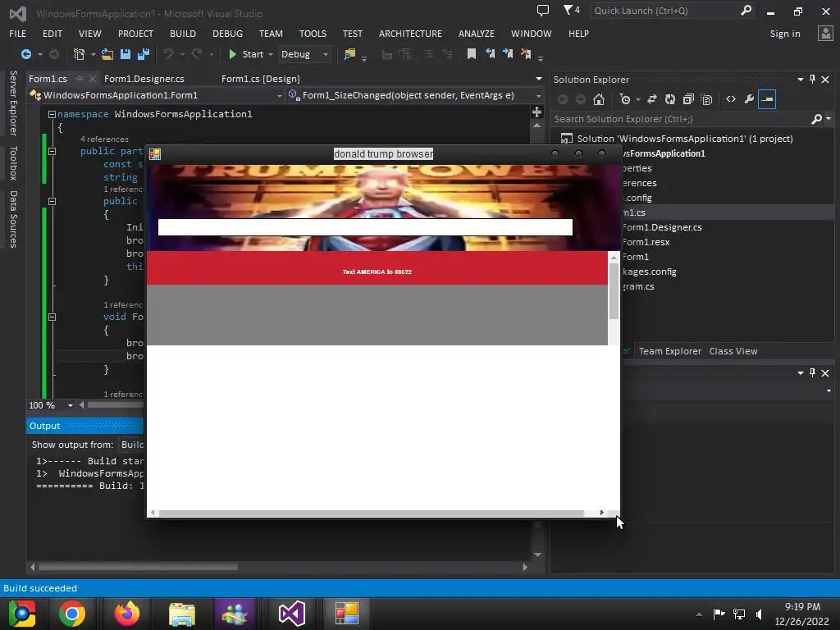
Task: Click horizontal scrollbar in donald trump browser
Action: point(371,514)
